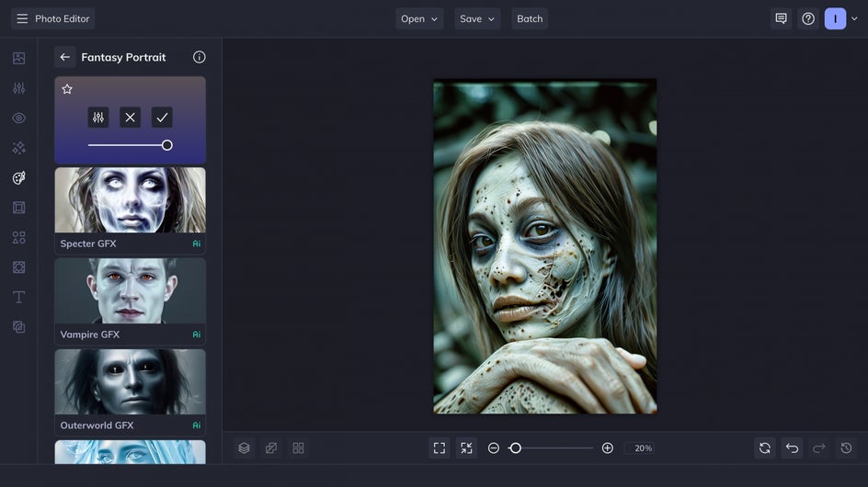This screenshot has height=487, width=868.
Task: Click the reset/refresh loop icon
Action: (x=765, y=448)
